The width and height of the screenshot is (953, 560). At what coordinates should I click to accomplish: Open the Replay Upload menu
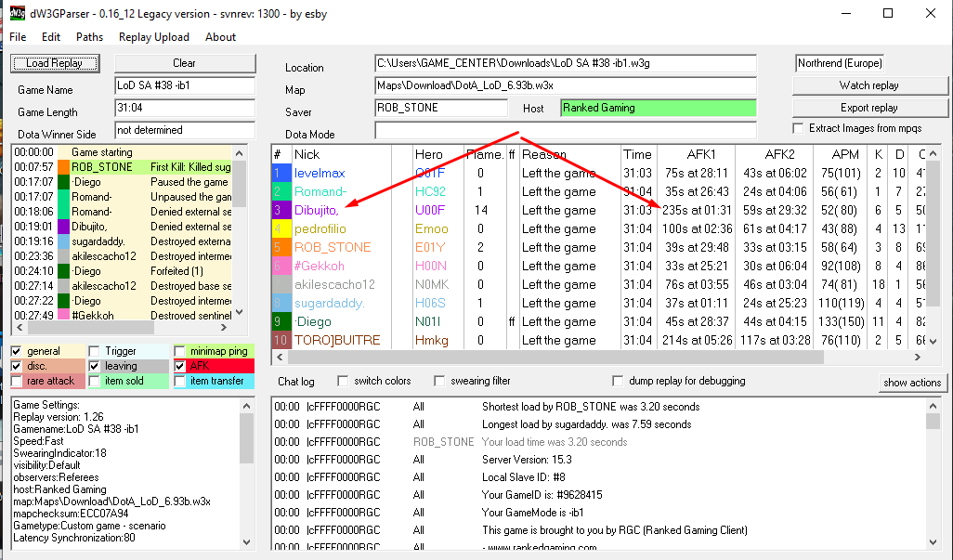pos(154,37)
